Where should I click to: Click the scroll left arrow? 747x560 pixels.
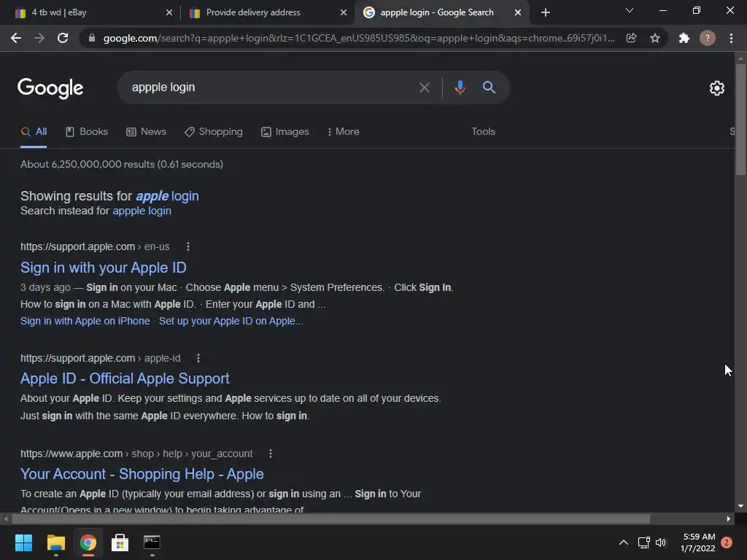6,518
